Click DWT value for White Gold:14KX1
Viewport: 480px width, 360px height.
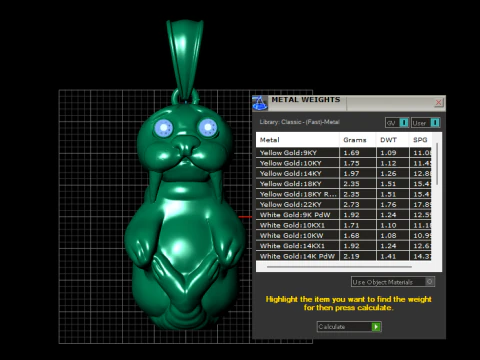[x=388, y=246]
